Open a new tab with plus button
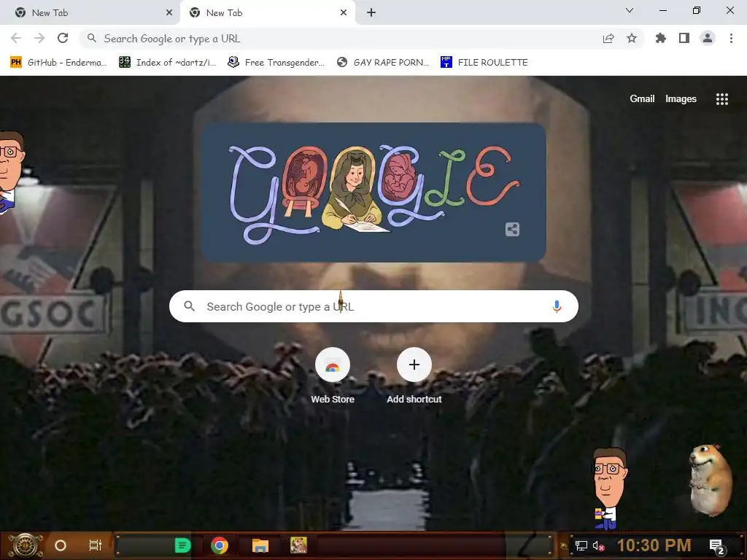 coord(371,13)
